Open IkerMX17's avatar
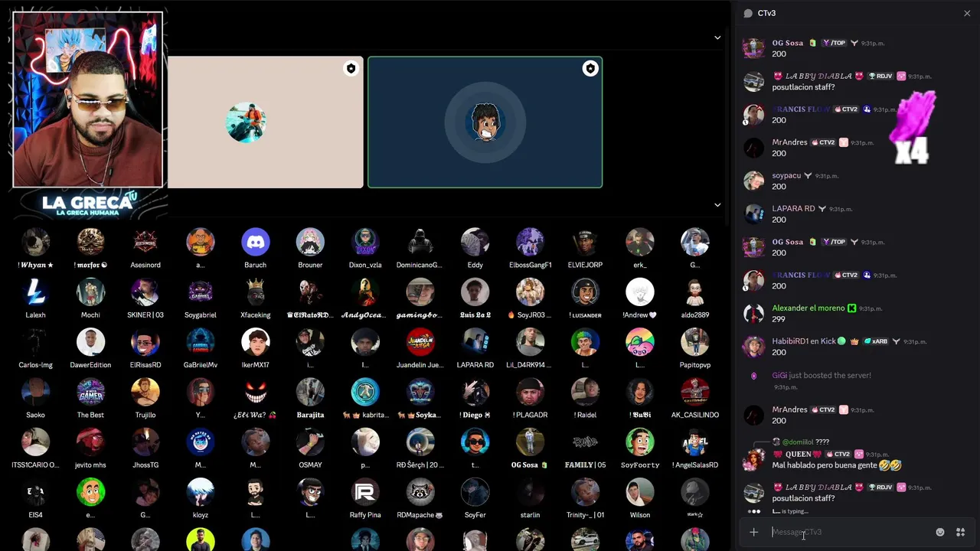980x551 pixels. pyautogui.click(x=255, y=342)
